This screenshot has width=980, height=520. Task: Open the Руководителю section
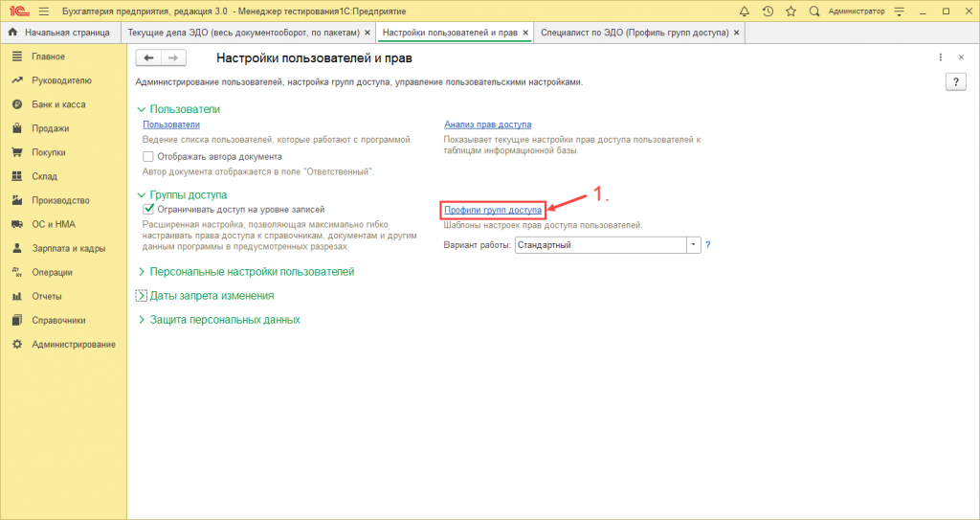coord(64,80)
